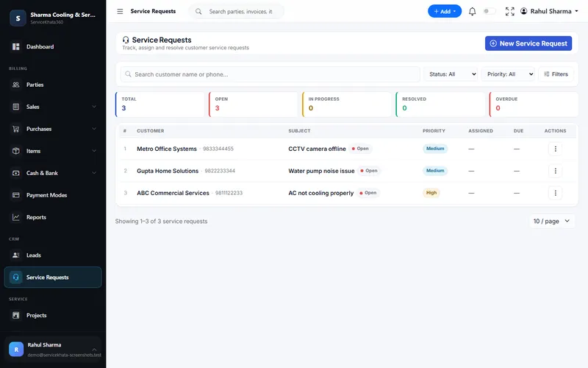Open the Priority: All dropdown
This screenshot has height=368, width=588.
[509, 74]
